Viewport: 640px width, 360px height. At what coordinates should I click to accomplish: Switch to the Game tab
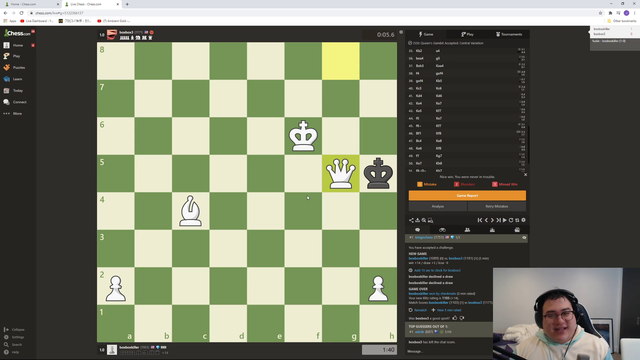[x=426, y=34]
